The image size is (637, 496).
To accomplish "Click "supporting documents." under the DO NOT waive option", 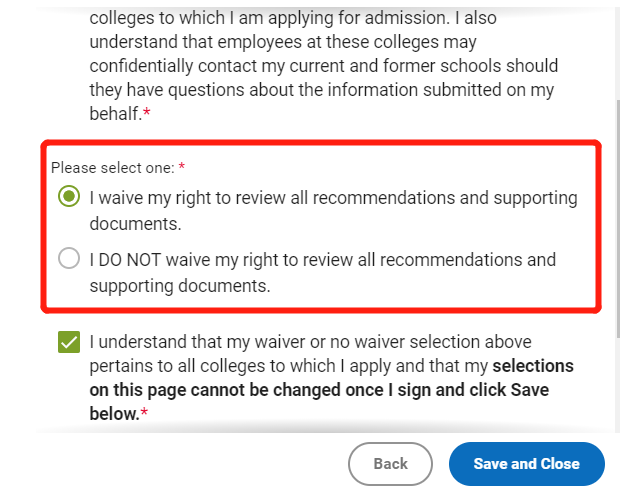I will coord(180,286).
